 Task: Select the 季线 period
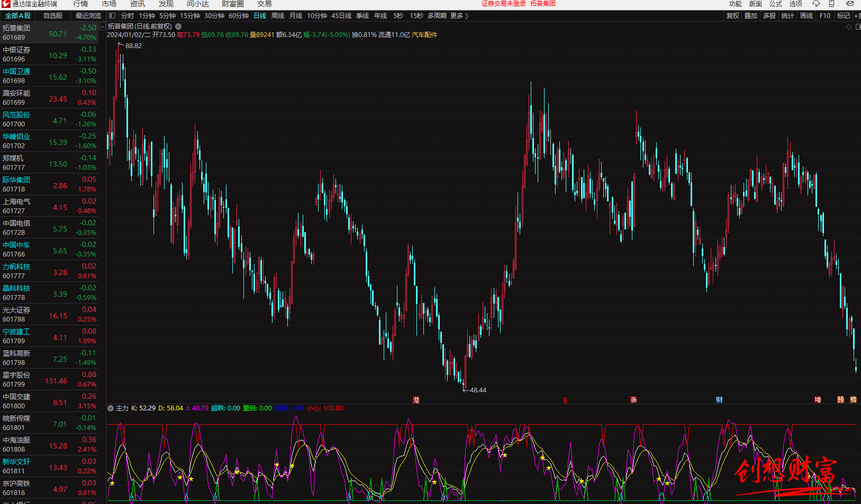pyautogui.click(x=362, y=16)
